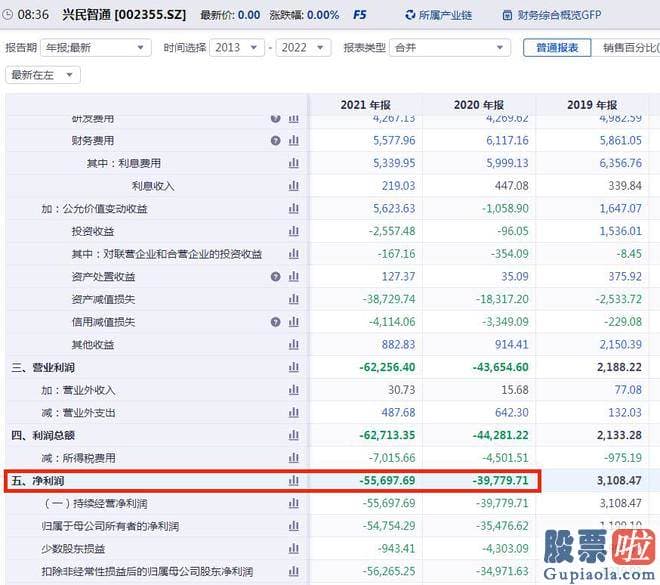Open chart icon for 加：营业外收入 row
This screenshot has width=660, height=585.
pos(294,391)
